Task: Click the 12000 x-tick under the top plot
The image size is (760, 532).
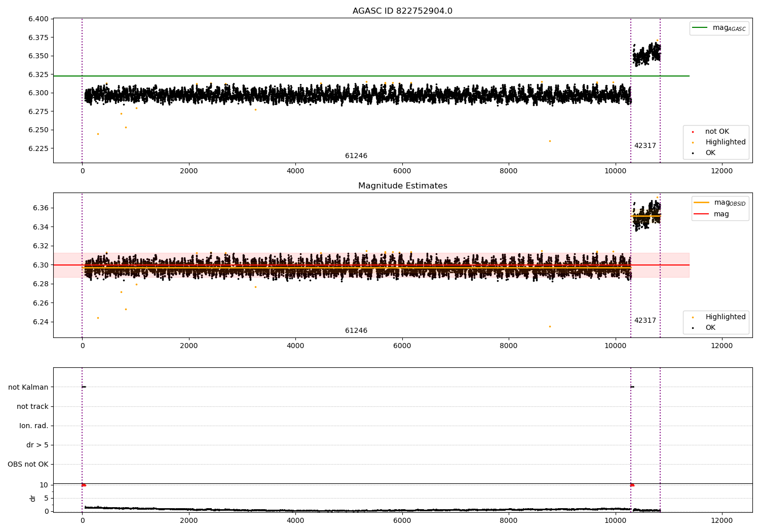Action: click(x=722, y=171)
